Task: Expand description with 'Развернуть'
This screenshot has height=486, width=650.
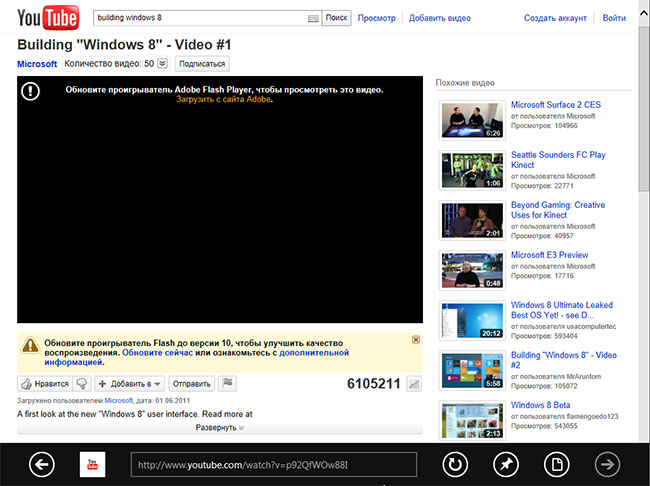Action: [219, 428]
